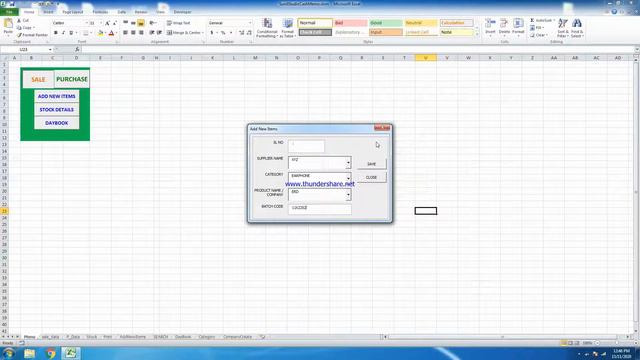Decrease the cell indent
This screenshot has height=360, width=640.
click(151, 33)
